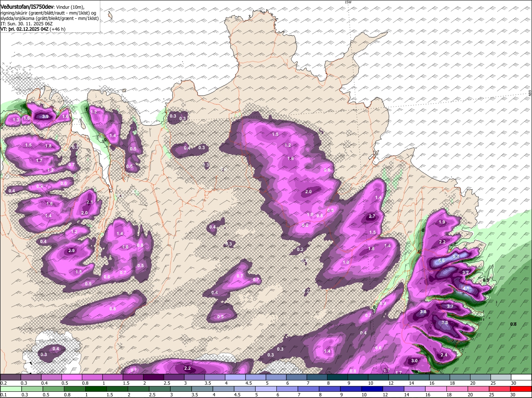This screenshot has width=532, height=398.
Task: Click the 'slydda/snjókoma' legend description line
Action: tap(49, 18)
